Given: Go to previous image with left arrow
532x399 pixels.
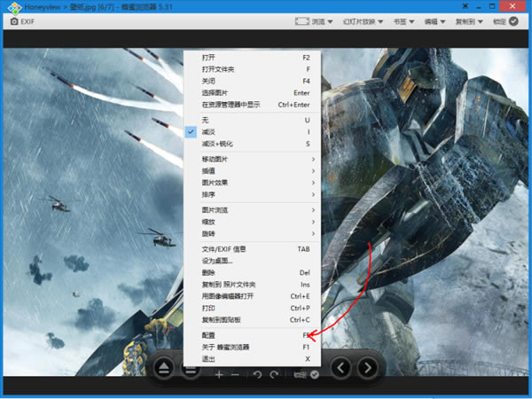Looking at the screenshot, I should point(341,367).
